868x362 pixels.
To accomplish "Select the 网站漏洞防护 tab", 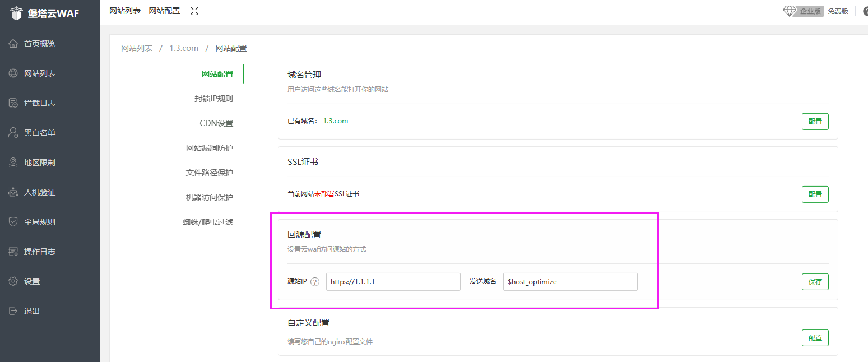I will pos(210,148).
